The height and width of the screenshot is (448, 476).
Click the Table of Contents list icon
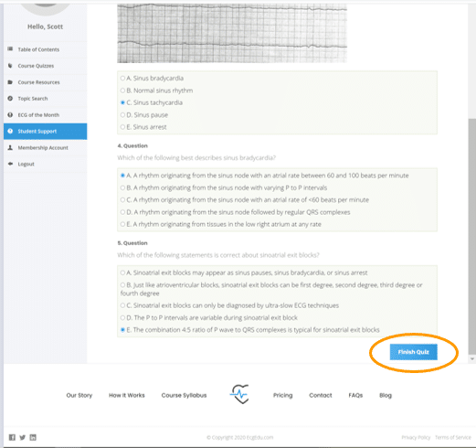tap(10, 49)
